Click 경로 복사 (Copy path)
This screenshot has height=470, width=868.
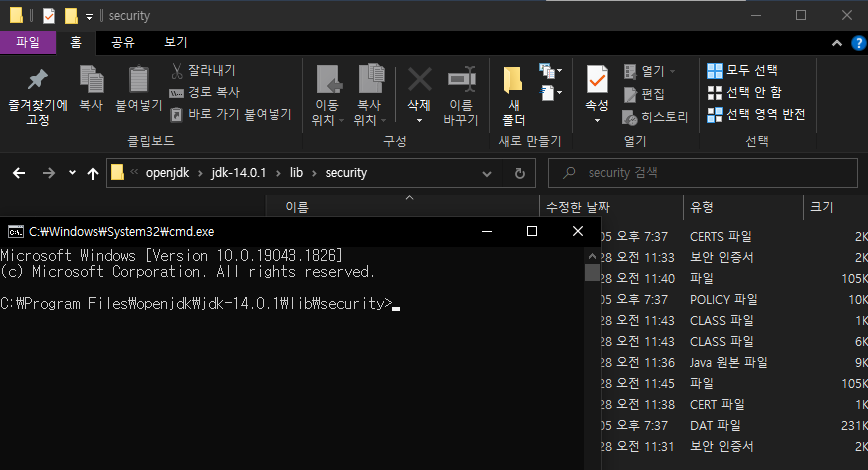[x=204, y=92]
